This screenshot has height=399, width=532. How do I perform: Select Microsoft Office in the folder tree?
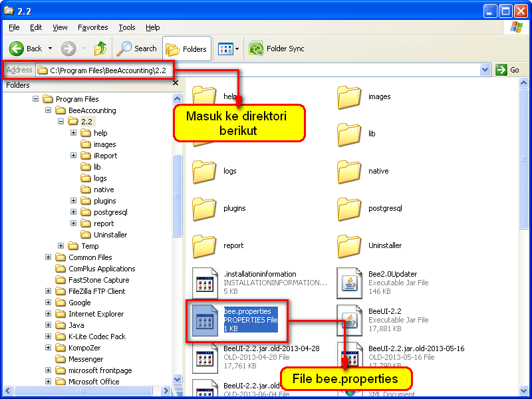click(87, 382)
